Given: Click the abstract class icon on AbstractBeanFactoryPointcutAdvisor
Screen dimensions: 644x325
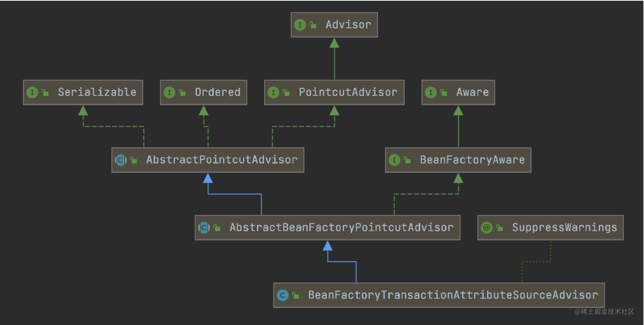Looking at the screenshot, I should pyautogui.click(x=204, y=227).
